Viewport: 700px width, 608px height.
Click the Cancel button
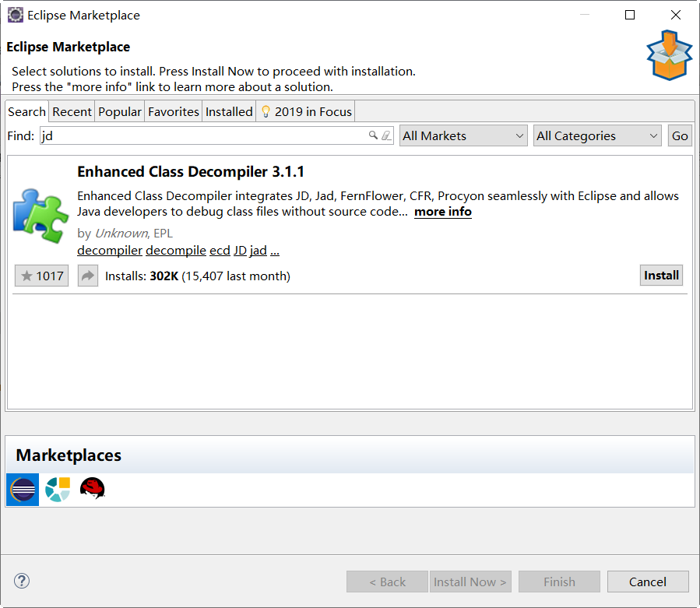coord(648,582)
